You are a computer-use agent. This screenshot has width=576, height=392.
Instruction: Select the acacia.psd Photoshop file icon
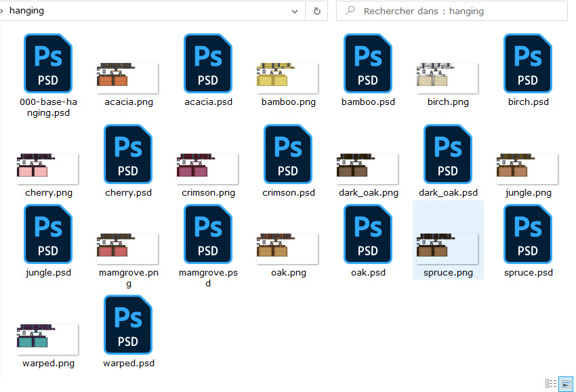208,64
